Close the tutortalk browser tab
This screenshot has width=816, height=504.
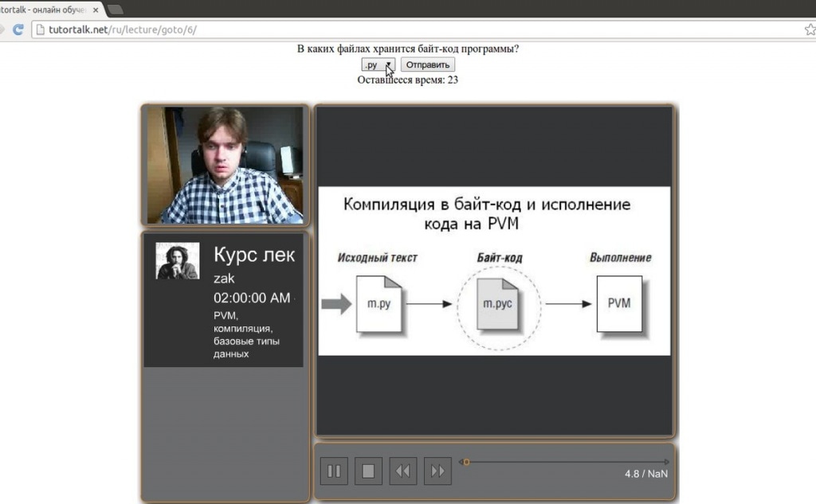click(97, 10)
